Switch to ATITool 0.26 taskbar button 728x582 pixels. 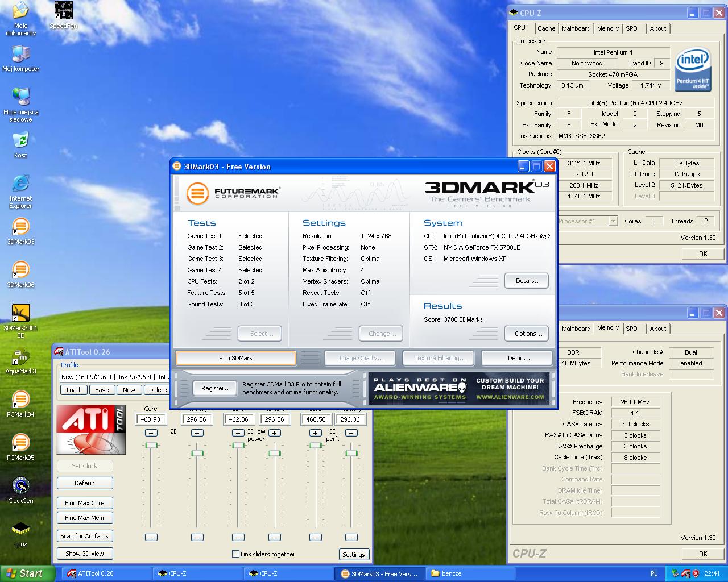(x=105, y=573)
